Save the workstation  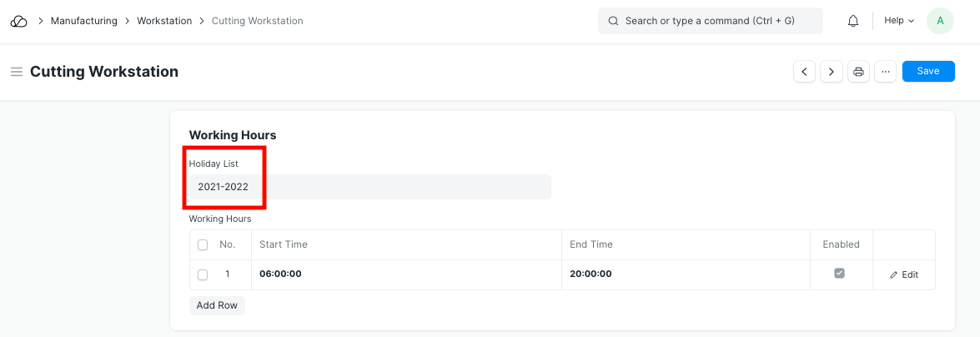tap(928, 72)
